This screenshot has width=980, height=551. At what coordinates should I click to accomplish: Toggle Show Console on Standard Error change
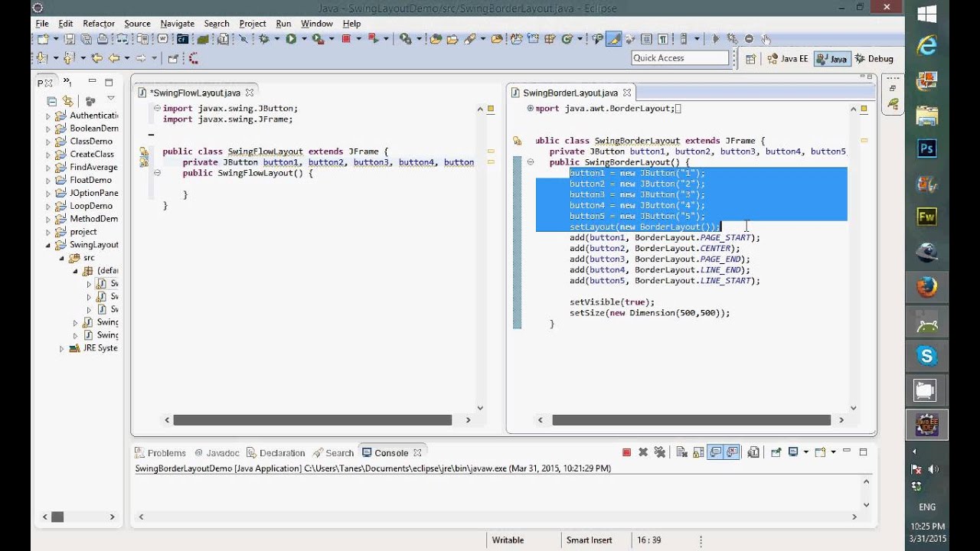732,452
